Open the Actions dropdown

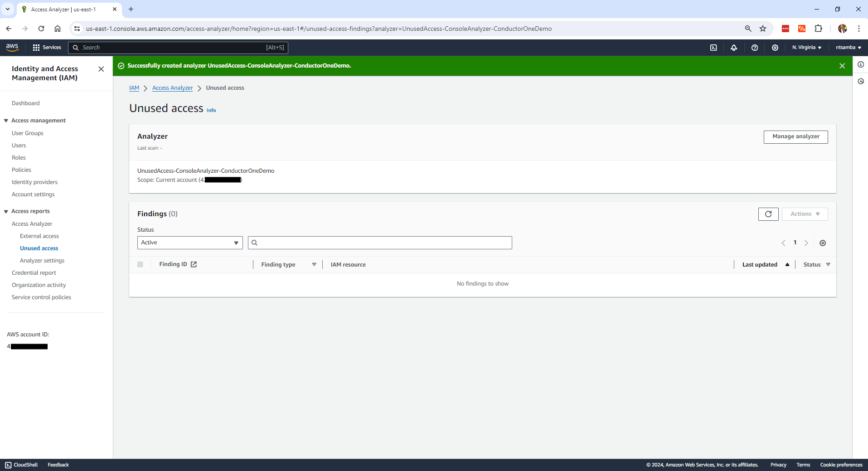coord(805,214)
